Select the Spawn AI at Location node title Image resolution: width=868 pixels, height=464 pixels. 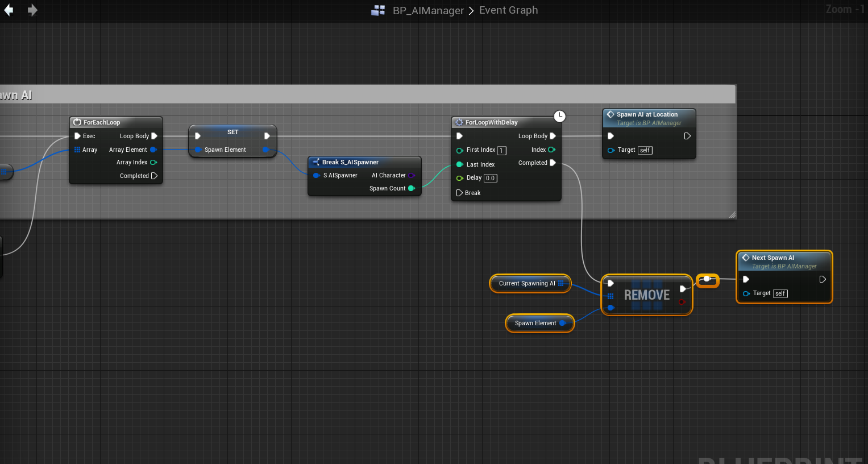pos(647,114)
